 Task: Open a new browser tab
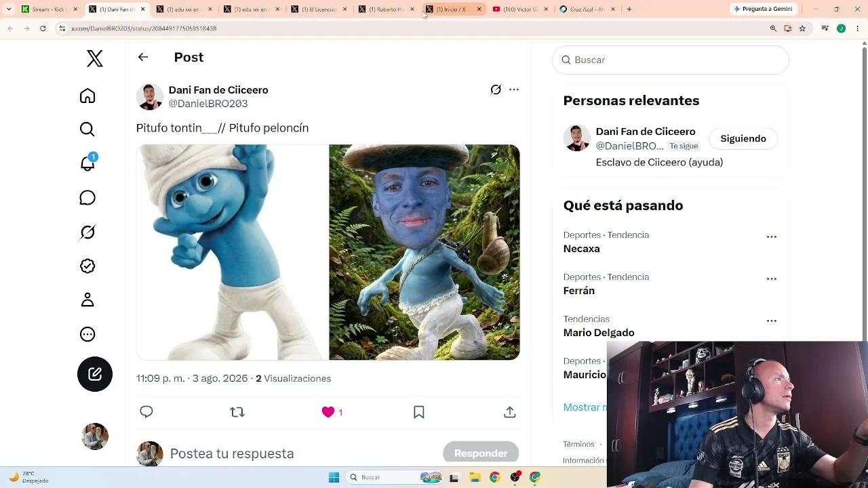coord(629,9)
